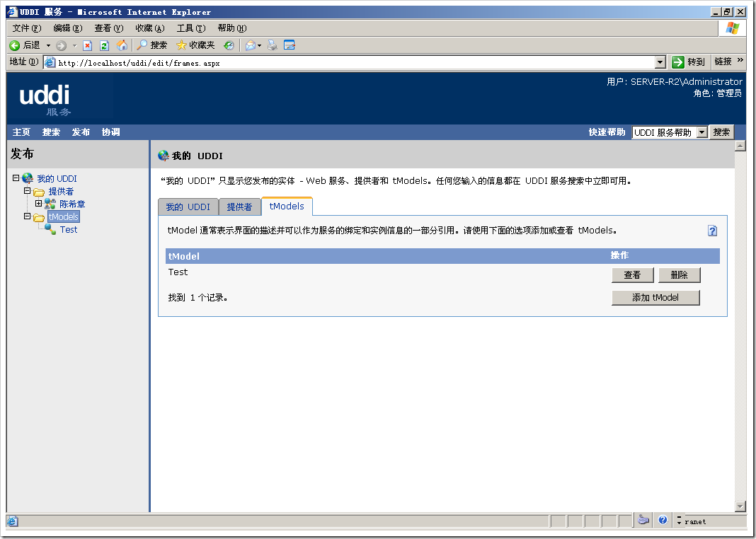756x539 pixels.
Task: Open the Mail button dropdown arrow
Action: point(259,46)
